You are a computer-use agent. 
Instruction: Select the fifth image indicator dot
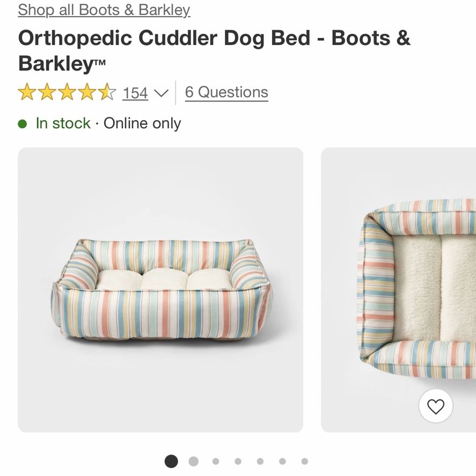click(260, 462)
